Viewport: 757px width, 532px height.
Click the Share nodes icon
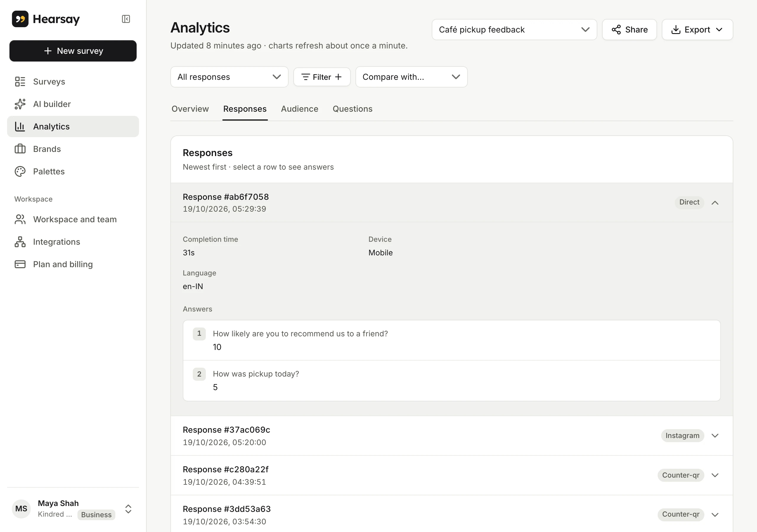click(x=616, y=30)
